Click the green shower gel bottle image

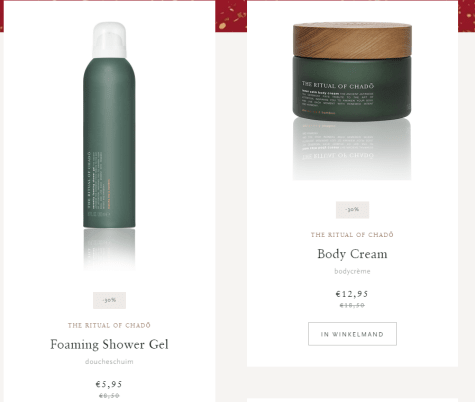109,125
